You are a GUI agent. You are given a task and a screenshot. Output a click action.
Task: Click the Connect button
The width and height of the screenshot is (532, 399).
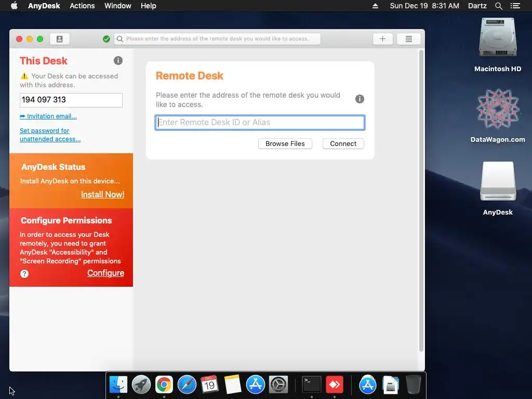(x=343, y=143)
